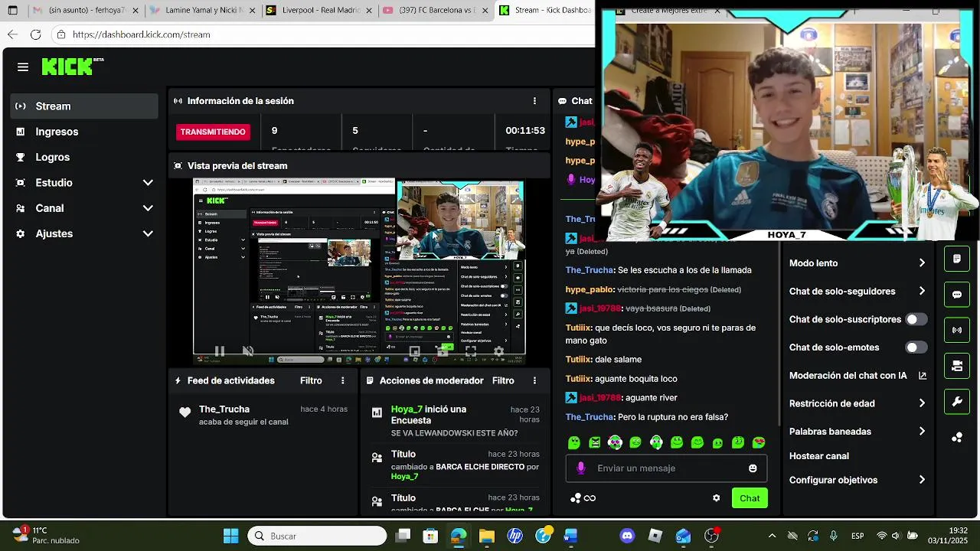Screen dimensions: 980x551
Task: Select Stream in the sidebar
Action: (84, 106)
